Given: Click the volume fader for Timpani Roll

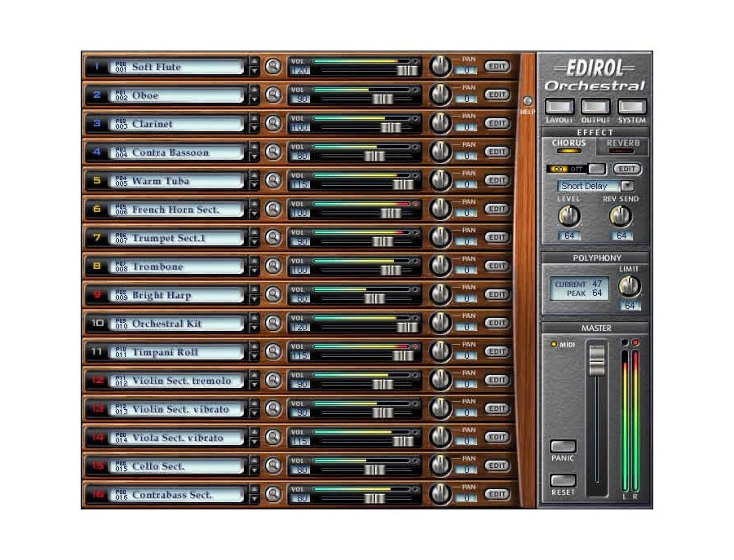Looking at the screenshot, I should point(403,356).
